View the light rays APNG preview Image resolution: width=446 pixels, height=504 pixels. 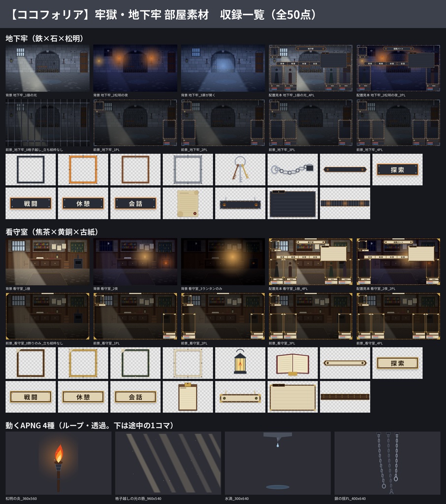click(x=168, y=463)
